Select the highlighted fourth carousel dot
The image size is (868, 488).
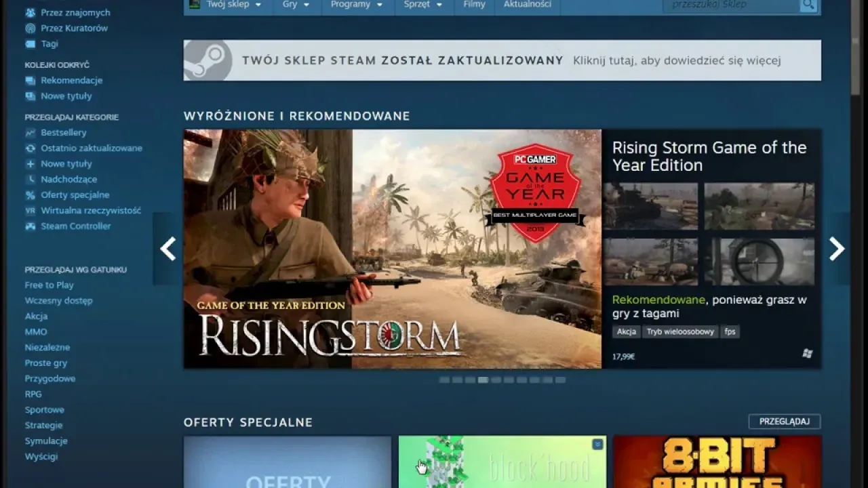[483, 380]
